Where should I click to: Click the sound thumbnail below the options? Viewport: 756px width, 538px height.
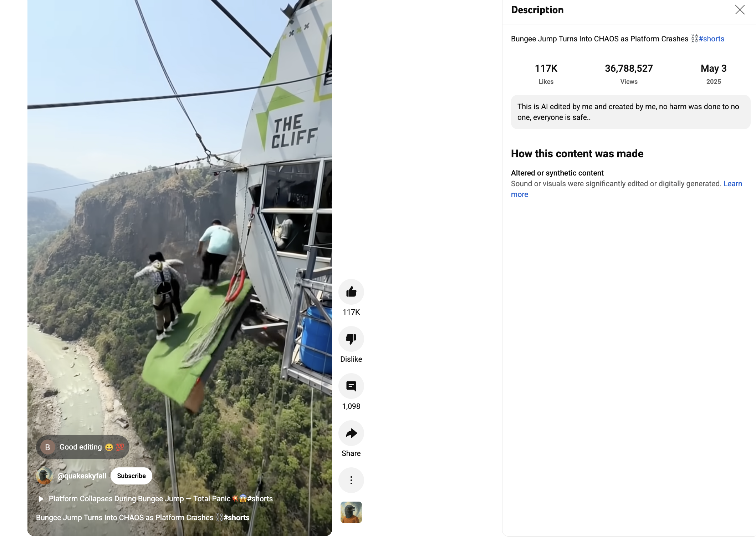[x=351, y=512]
